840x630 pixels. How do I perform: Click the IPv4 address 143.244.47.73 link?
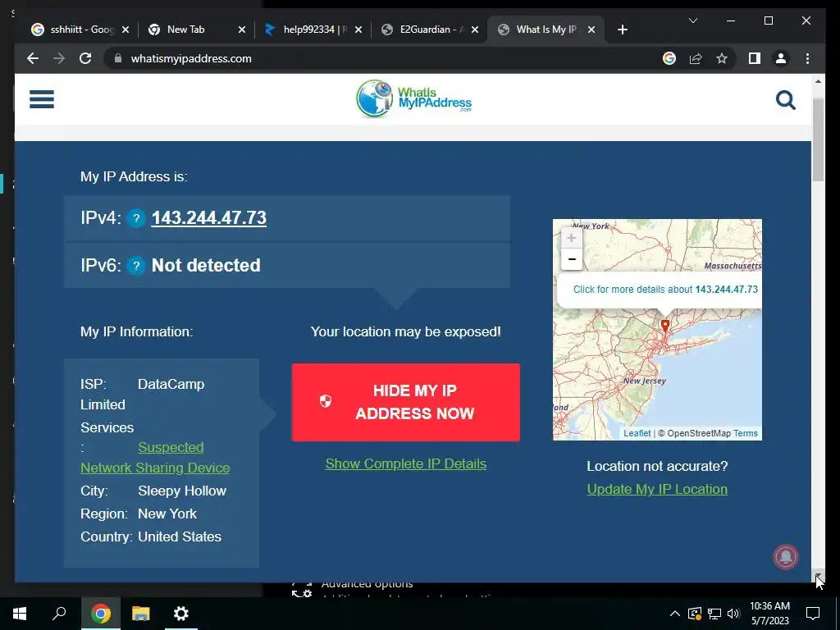pos(209,218)
